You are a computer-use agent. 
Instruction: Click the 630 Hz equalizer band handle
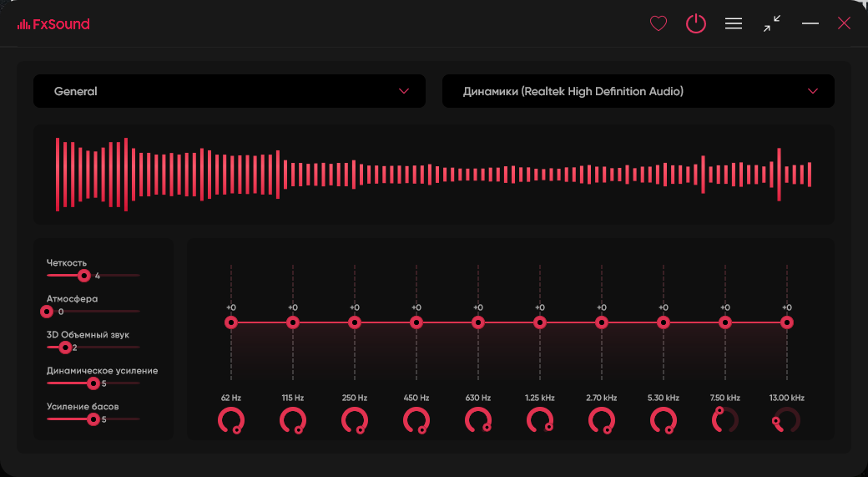coord(478,322)
